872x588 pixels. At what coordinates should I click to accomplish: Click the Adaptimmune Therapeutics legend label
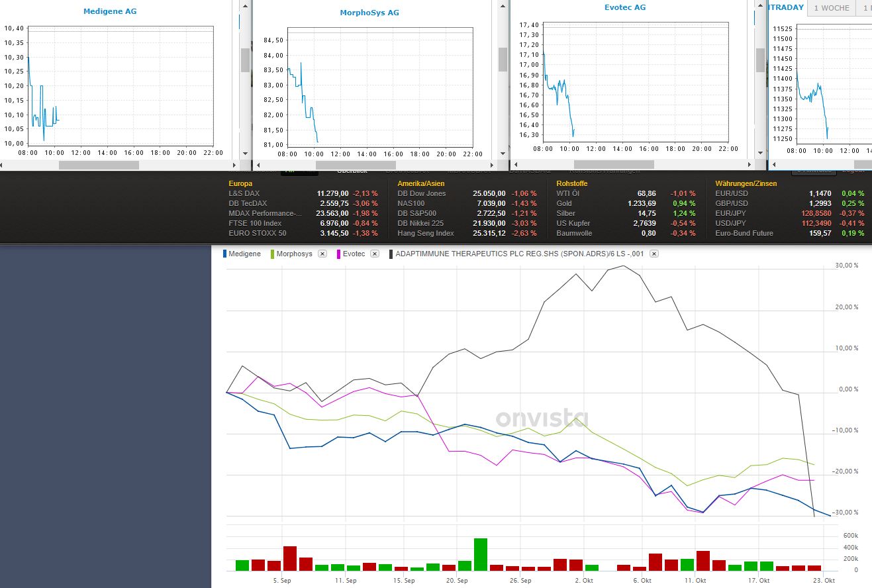click(x=520, y=254)
